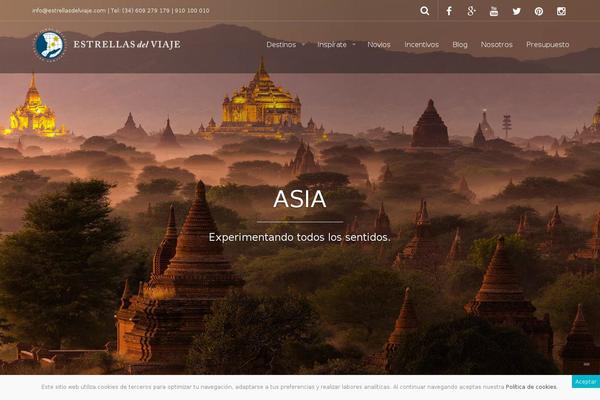This screenshot has height=400, width=600.
Task: Go to the YouTube channel icon
Action: pyautogui.click(x=494, y=11)
